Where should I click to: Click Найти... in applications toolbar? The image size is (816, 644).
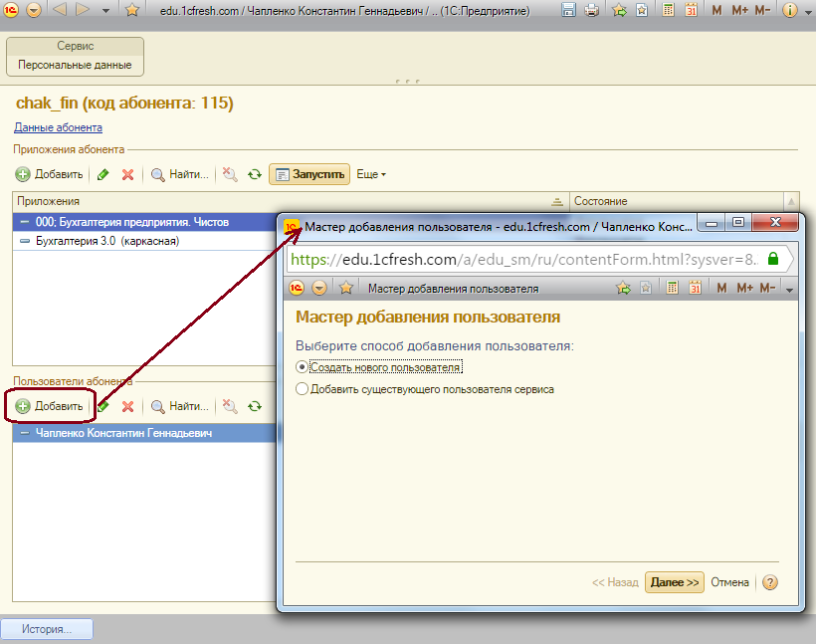pyautogui.click(x=180, y=174)
